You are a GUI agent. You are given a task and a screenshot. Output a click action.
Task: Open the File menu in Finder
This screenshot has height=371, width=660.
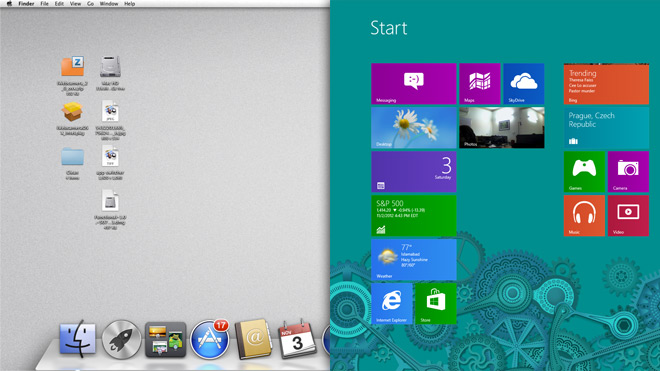[44, 3]
